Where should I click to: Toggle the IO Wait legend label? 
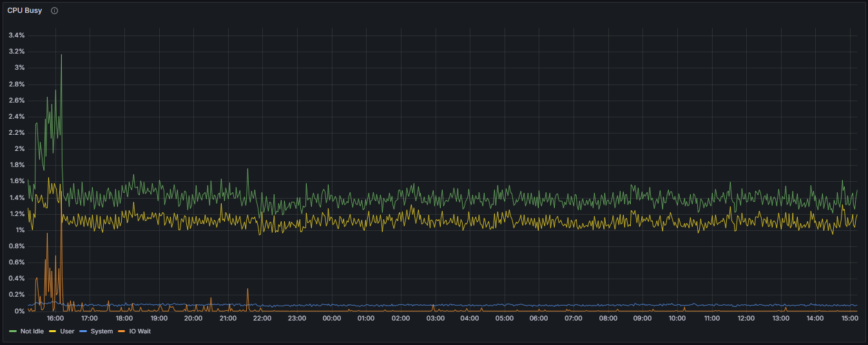[139, 331]
